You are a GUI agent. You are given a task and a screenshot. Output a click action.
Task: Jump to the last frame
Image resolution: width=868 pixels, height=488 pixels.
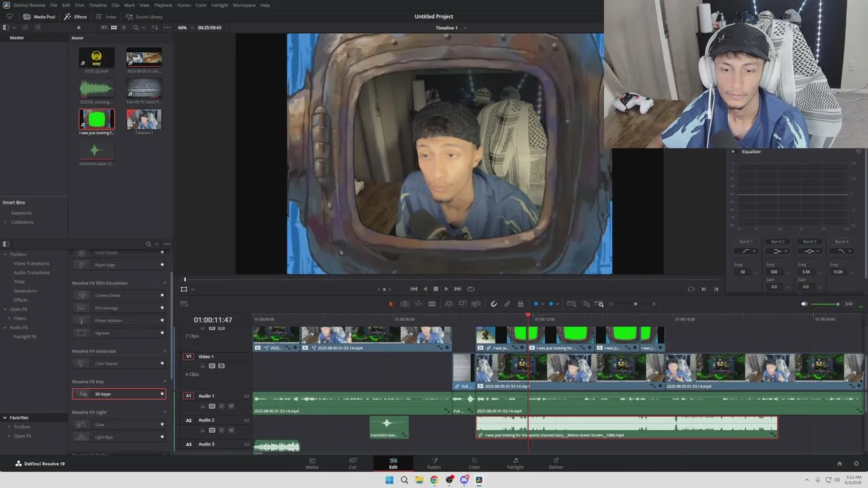click(458, 289)
